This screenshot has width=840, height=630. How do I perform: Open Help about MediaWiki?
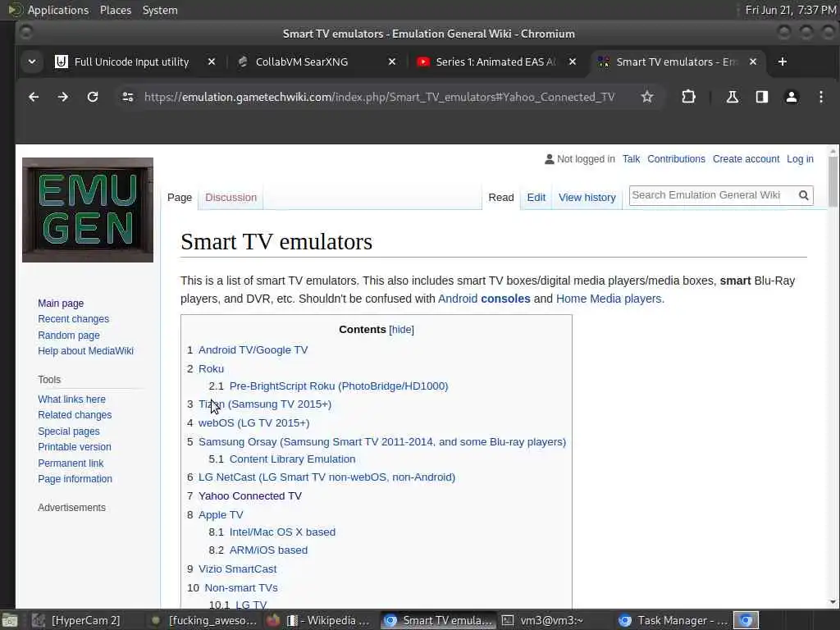tap(85, 351)
